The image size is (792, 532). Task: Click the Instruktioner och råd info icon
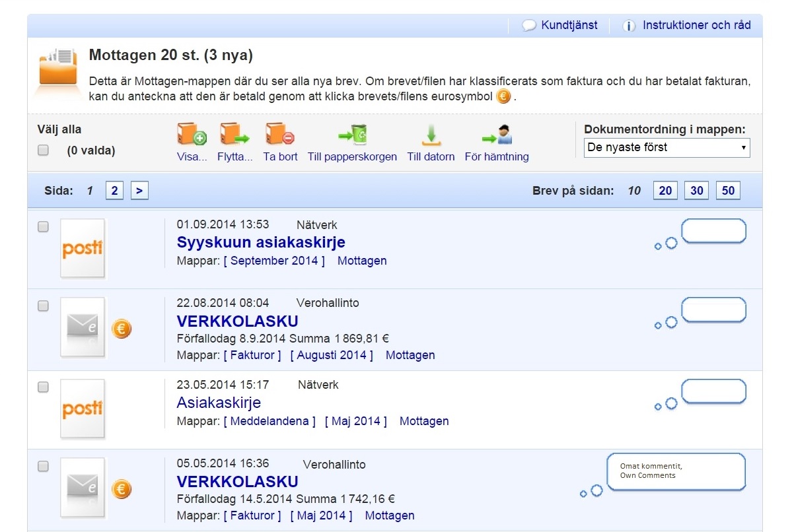(x=629, y=26)
